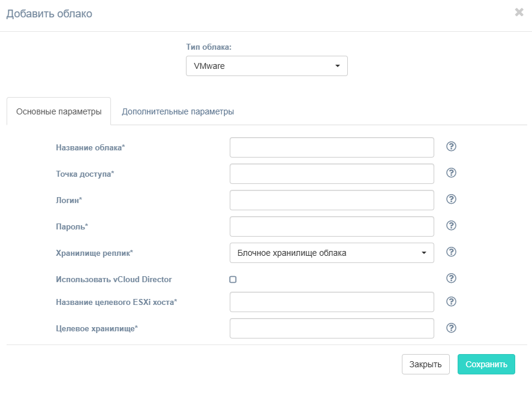
Task: Focus the Логин input field
Action: point(332,200)
